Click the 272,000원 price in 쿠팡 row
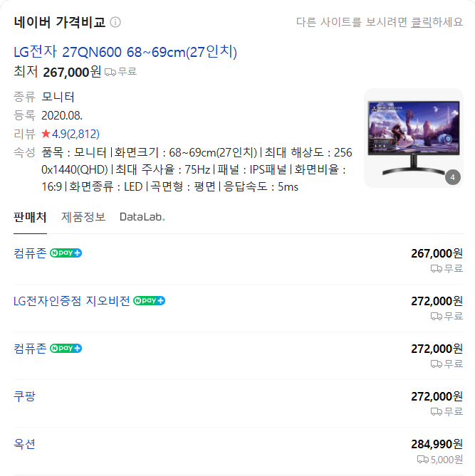The width and height of the screenshot is (475, 476). point(437,396)
